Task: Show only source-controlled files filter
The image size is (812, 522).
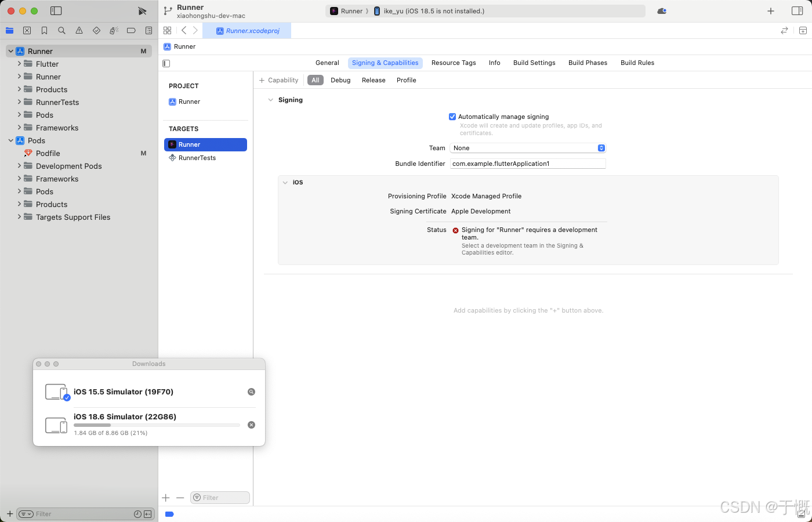Action: [148, 514]
